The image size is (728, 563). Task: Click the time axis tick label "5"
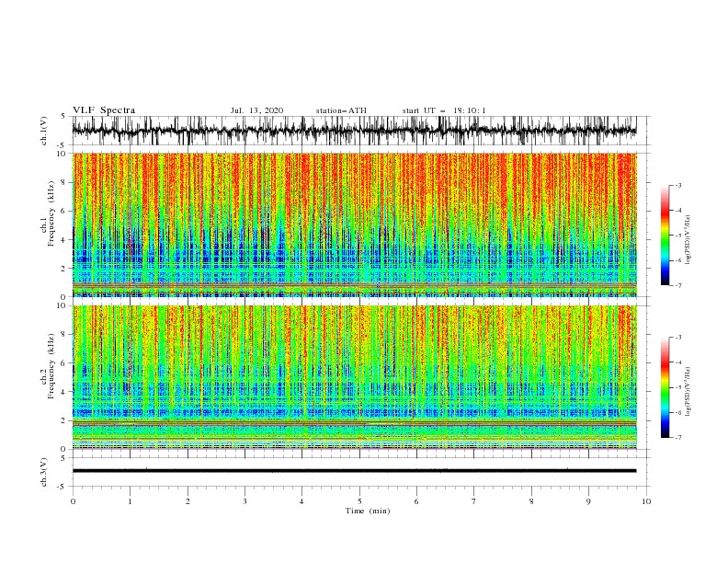359,501
